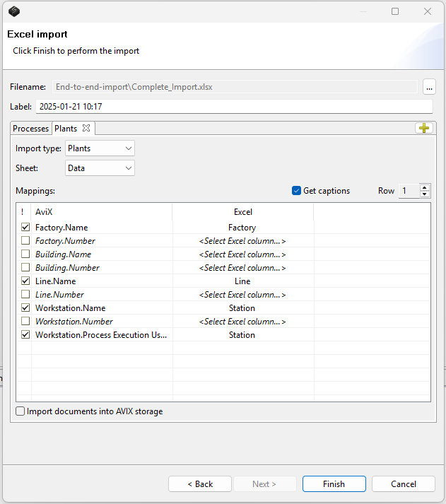Click the browse file ellipsis button

point(429,87)
